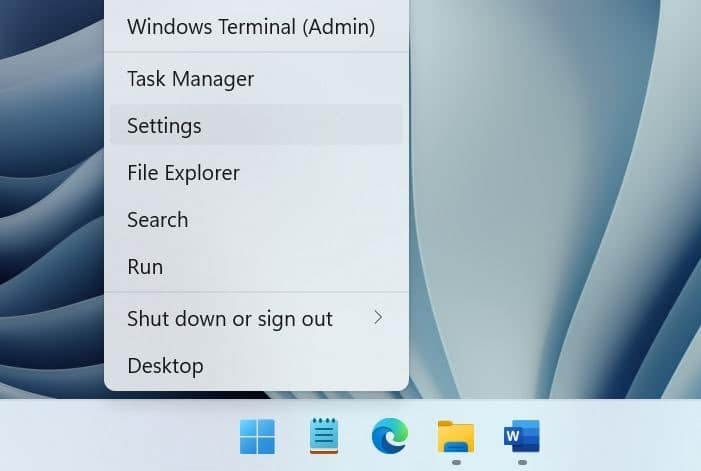Open the File Explorer taskbar icon
Screen dimensions: 701x471
click(x=456, y=436)
